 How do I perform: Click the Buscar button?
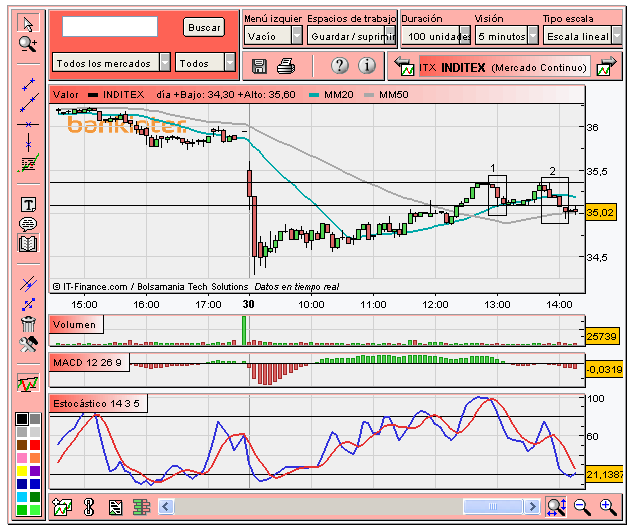204,28
